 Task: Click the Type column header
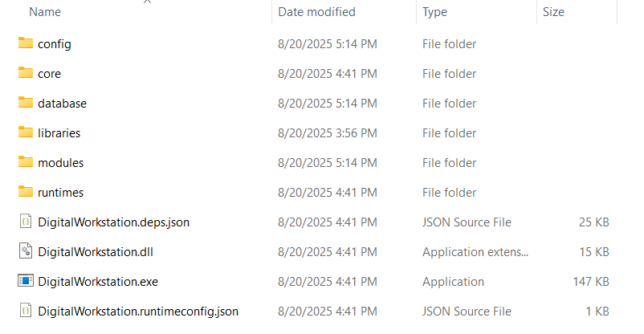point(434,12)
